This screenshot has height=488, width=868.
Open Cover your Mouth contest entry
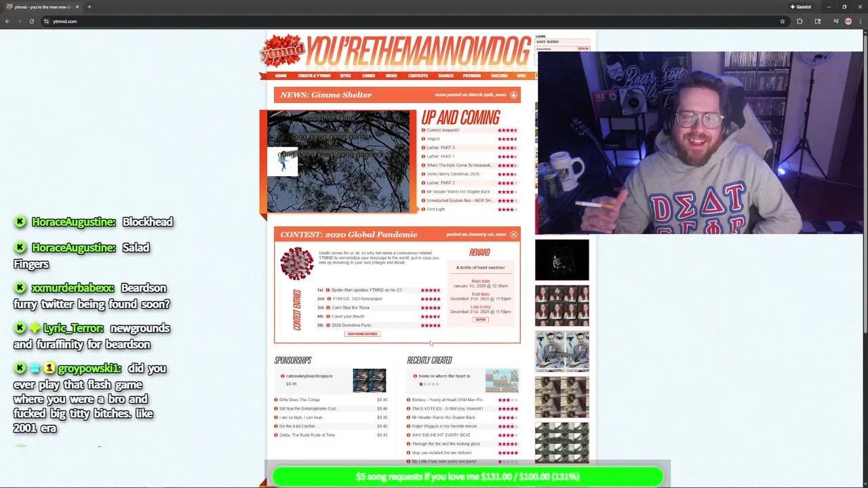point(348,317)
